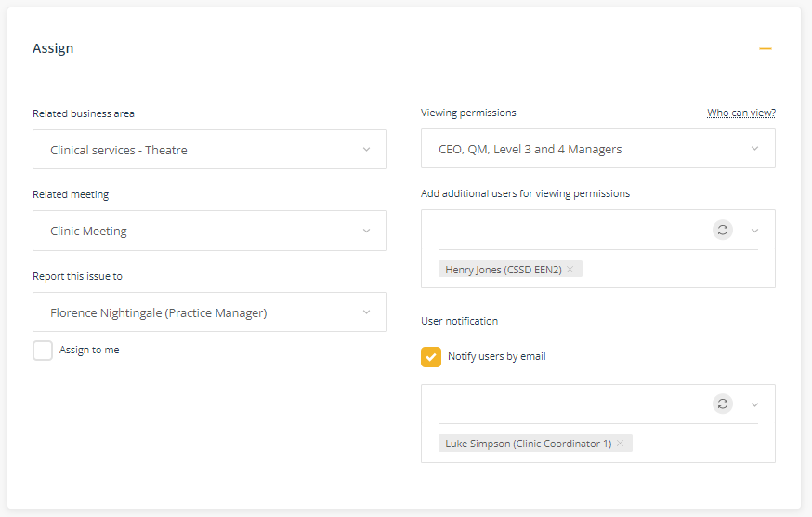Uncheck Notify users by email
The height and width of the screenshot is (517, 812).
pyautogui.click(x=431, y=357)
